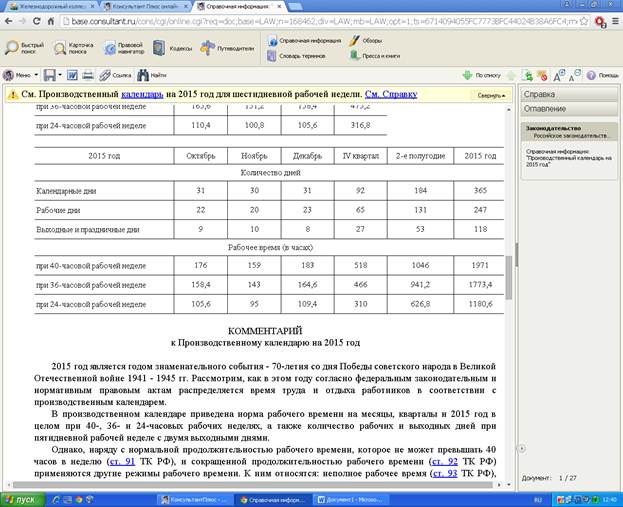Click red extension icon in browser toolbar
This screenshot has height=507, width=623.
600,21
